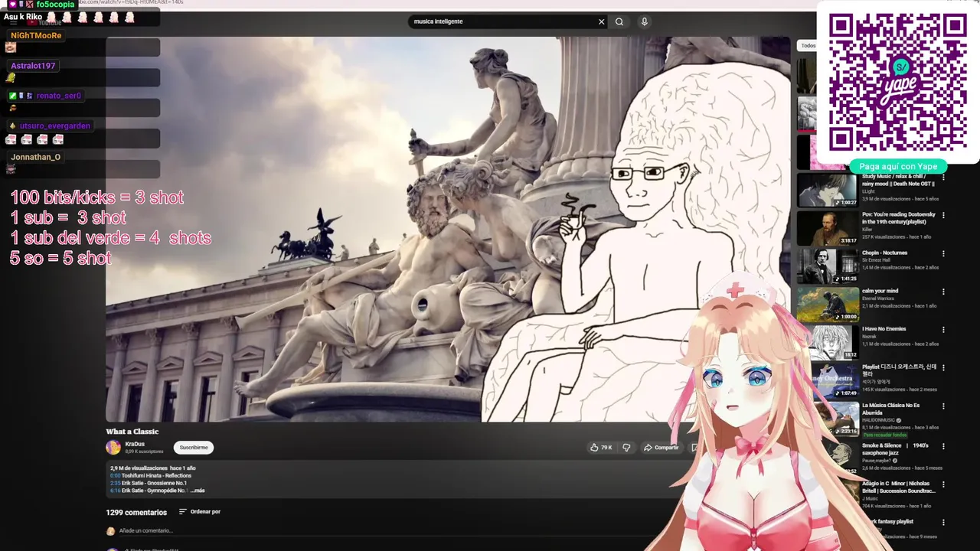Open options menu for Dostoevsky playlist video
Viewport: 980px width, 551px height.
943,215
